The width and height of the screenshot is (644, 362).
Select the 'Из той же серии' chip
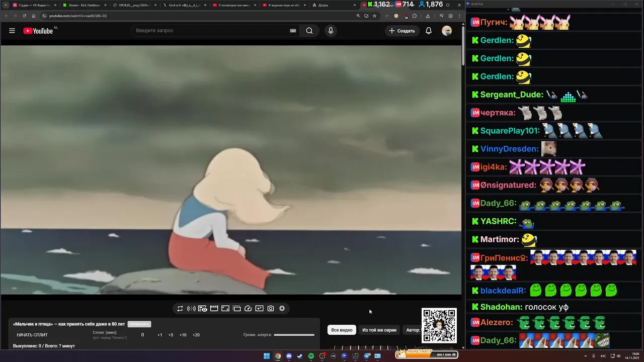click(x=379, y=330)
